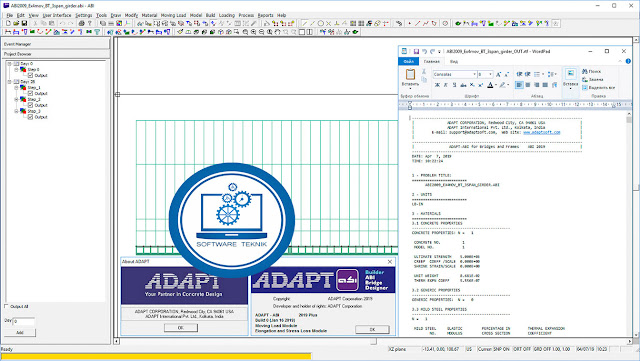Screen dimensions: 640x361
Task: Click Find (Поиск) in WordPad ribbon
Action: pos(591,71)
